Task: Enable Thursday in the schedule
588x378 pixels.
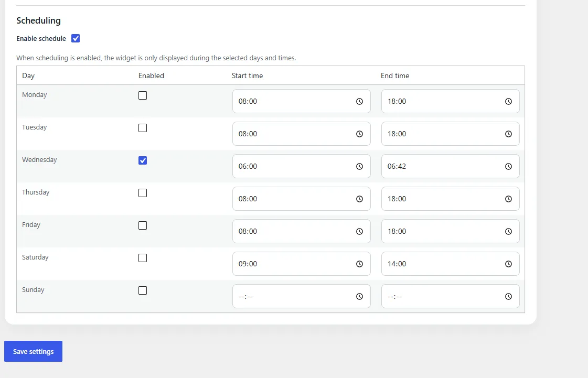Action: click(x=143, y=193)
